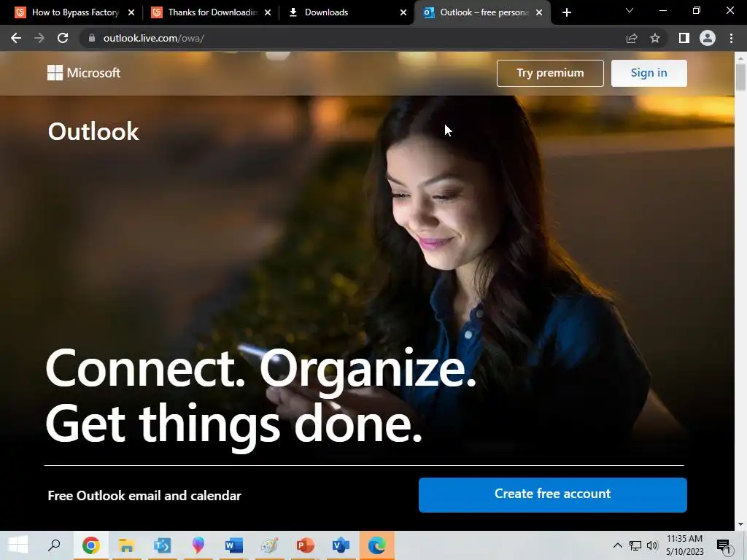Open Chrome profile avatar menu
Viewport: 747px width, 560px height.
[x=708, y=38]
